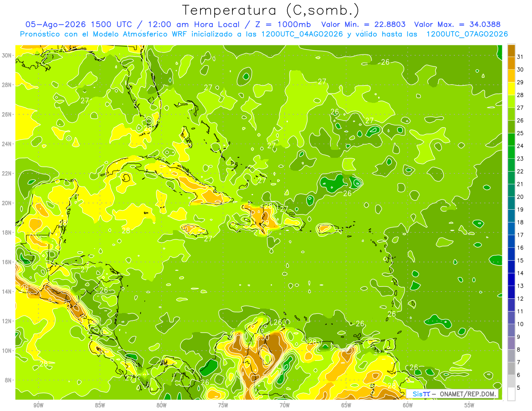
Task: Click longitude label 55W
Action: tap(469, 405)
